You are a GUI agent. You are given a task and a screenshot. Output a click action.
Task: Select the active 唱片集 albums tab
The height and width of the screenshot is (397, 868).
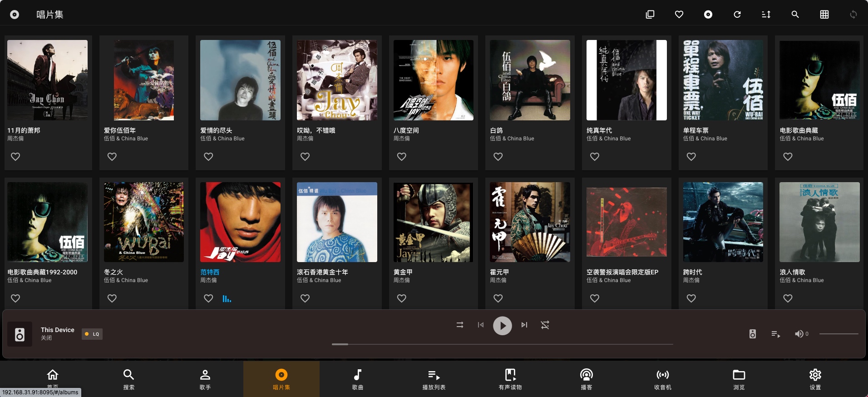coord(281,379)
